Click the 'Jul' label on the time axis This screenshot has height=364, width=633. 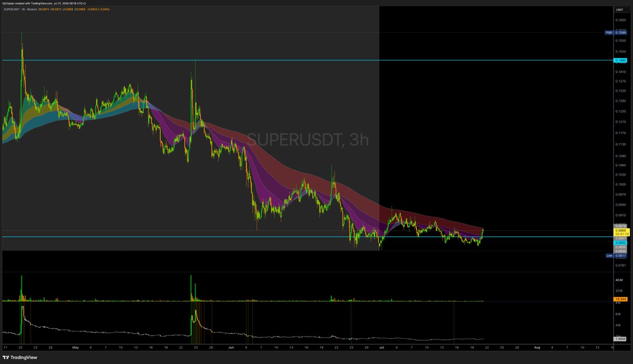382,348
